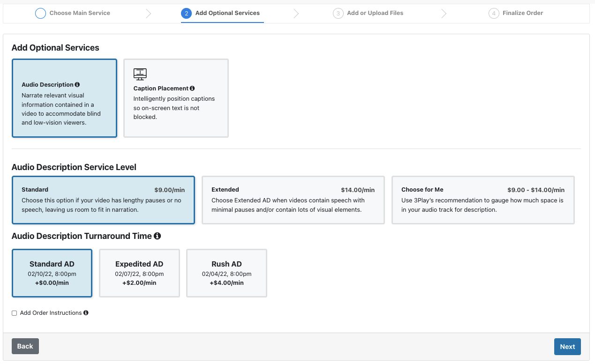Click info icon next to Add Order Instructions

coord(86,313)
